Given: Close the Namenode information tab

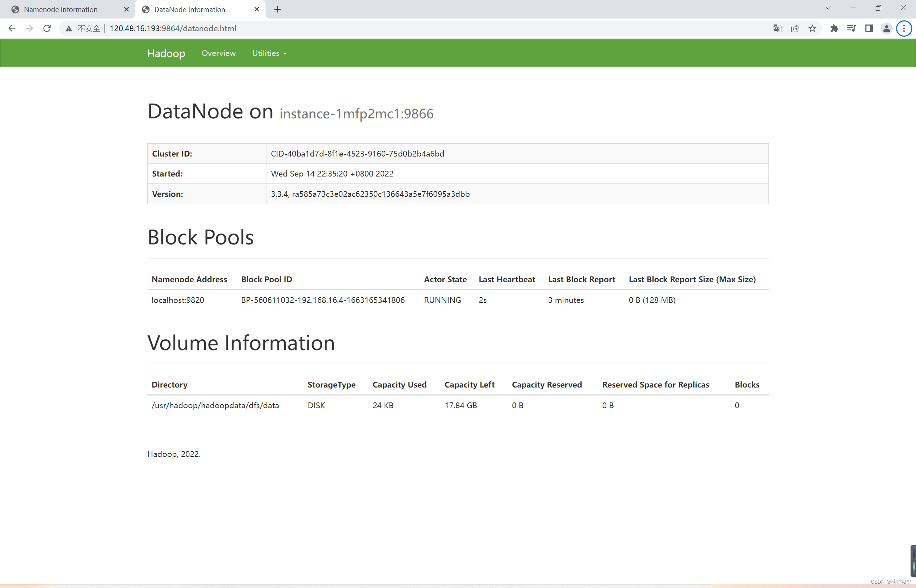Looking at the screenshot, I should tap(126, 9).
